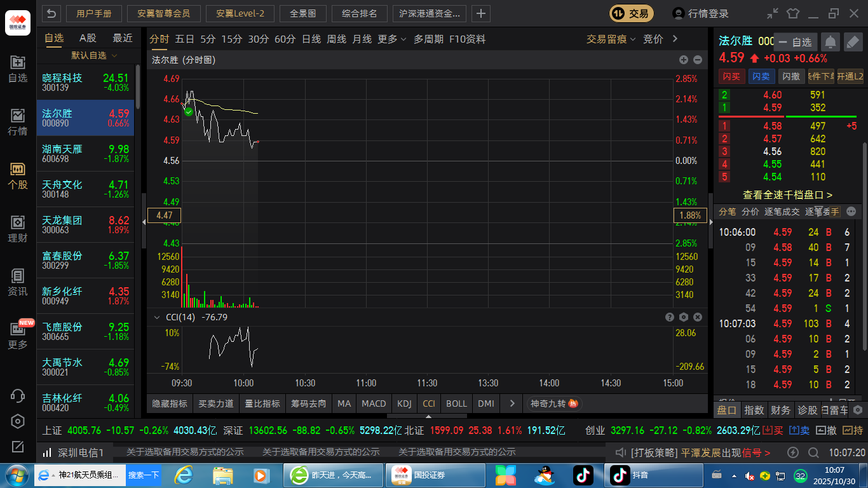Open the 资讯 news sidebar icon

point(18,283)
